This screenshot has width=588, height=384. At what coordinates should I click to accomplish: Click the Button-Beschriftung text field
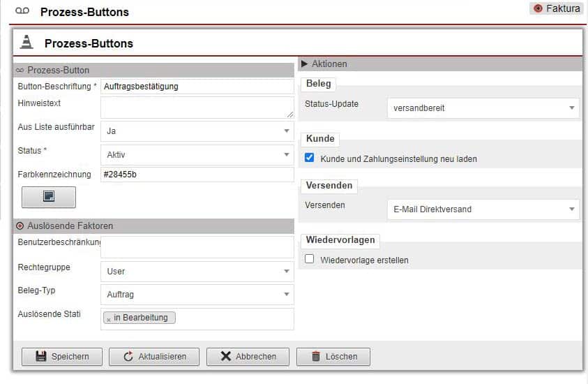(x=197, y=87)
